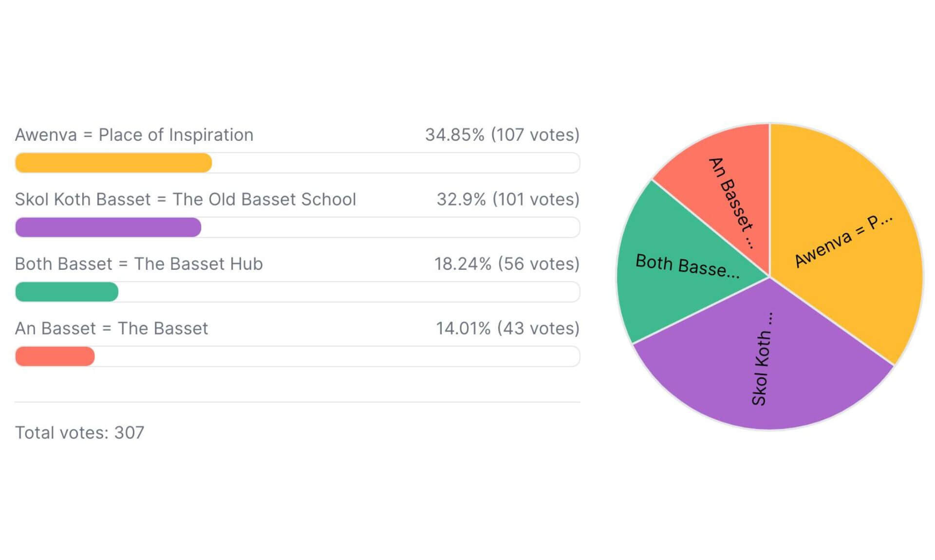The image size is (935, 560).
Task: Click the 32.9% (101 votes) result
Action: (508, 199)
